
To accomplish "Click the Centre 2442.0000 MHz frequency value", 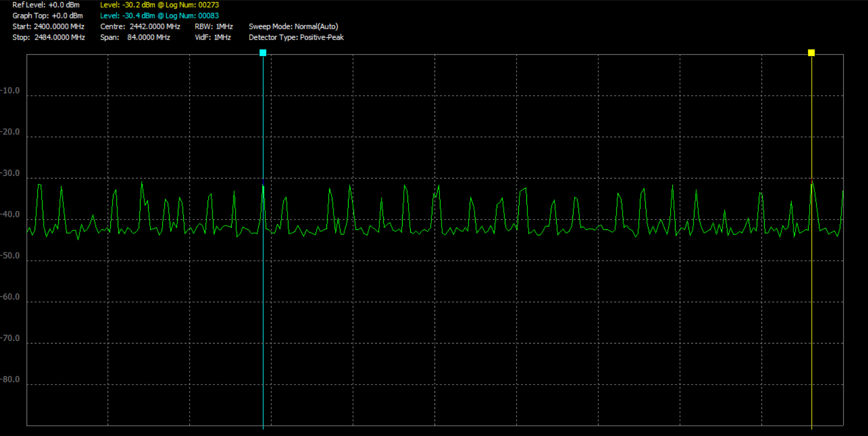I will click(140, 27).
